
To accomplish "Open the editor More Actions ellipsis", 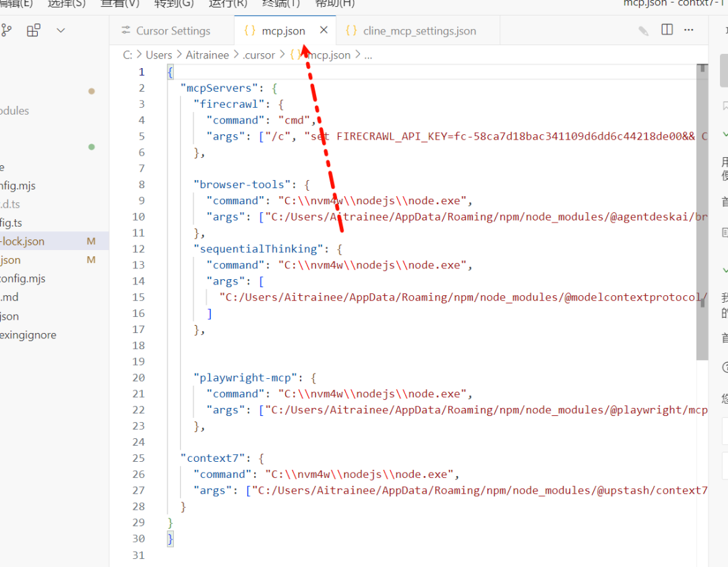I will coord(688,30).
